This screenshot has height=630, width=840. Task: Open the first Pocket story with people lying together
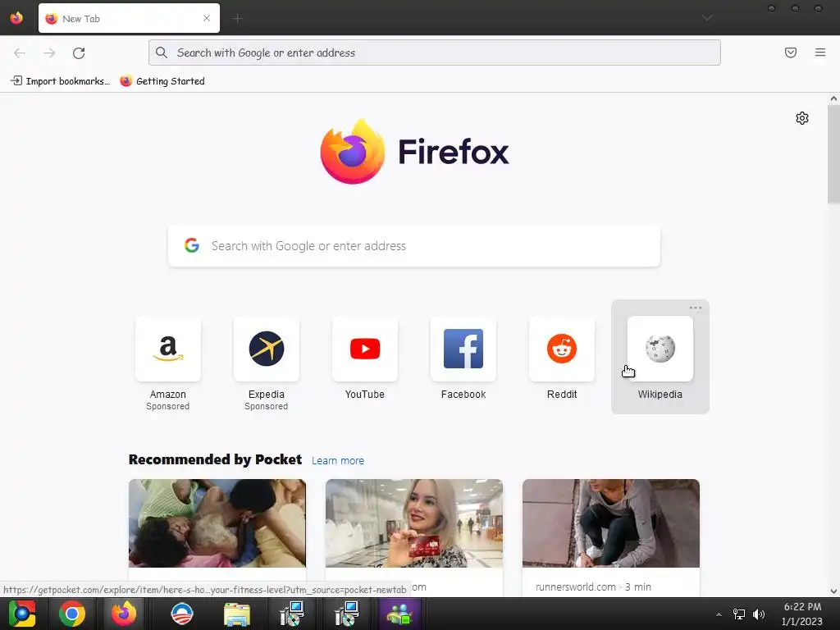(217, 523)
